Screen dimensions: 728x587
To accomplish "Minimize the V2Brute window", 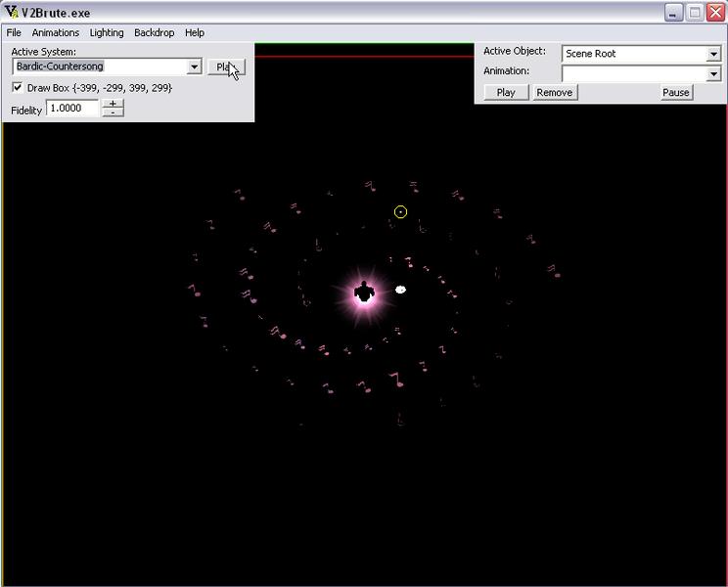I will (673, 13).
